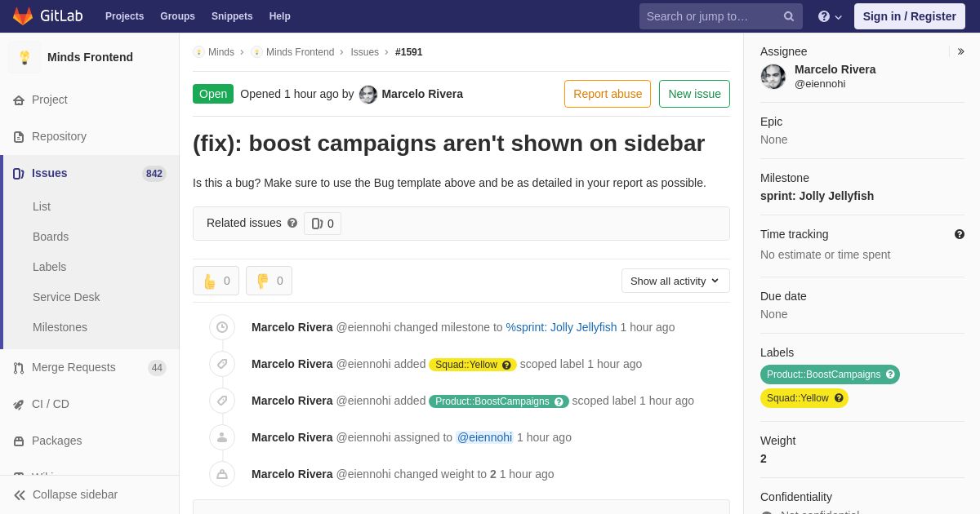Screen dimensions: 980x514
Task: Open the Groups menu in navbar
Action: pyautogui.click(x=177, y=16)
